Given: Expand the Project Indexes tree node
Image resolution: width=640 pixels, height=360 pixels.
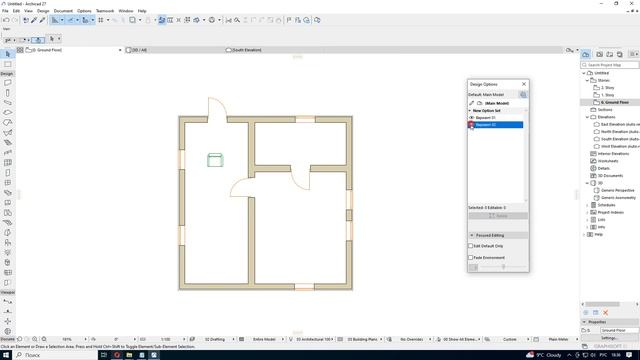Looking at the screenshot, I should [587, 213].
